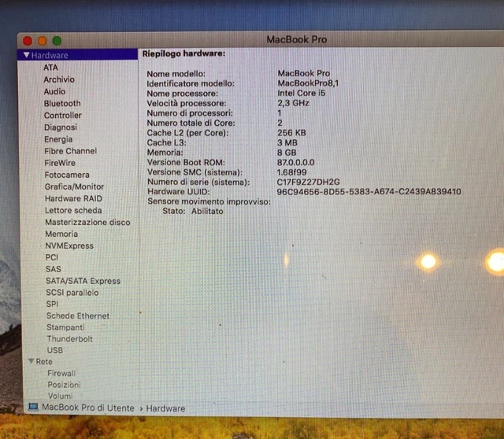
Task: Click 'MacBook Pro di Utente' in path bar
Action: click(x=87, y=408)
